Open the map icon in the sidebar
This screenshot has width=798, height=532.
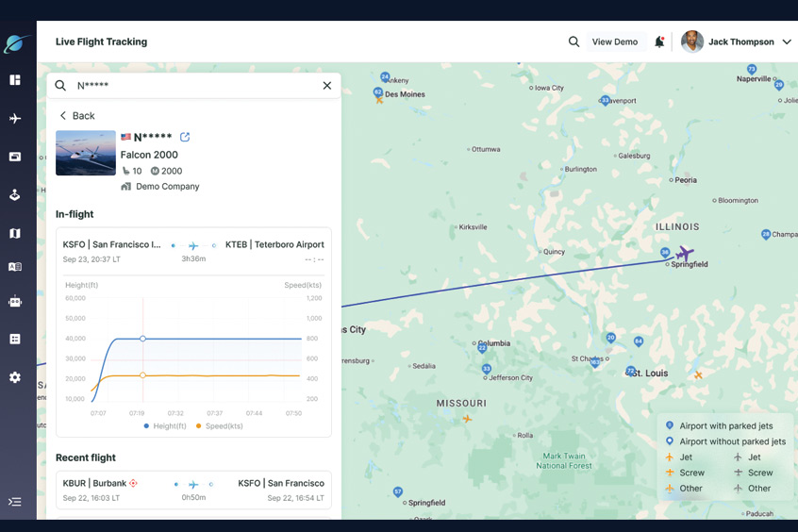(15, 233)
